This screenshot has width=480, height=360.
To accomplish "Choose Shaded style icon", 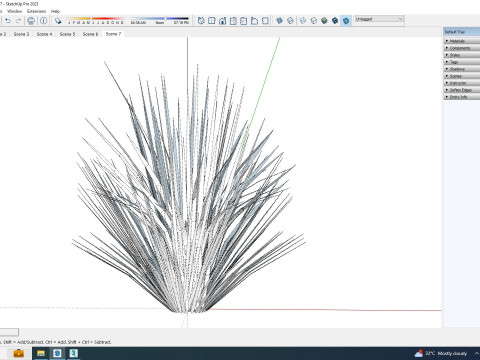I will tap(324, 21).
